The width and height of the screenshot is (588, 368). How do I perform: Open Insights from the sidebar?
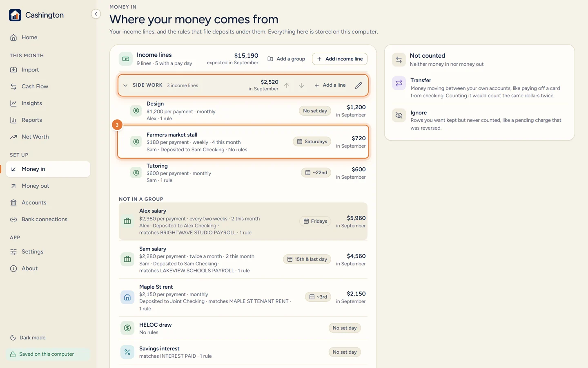click(48, 103)
